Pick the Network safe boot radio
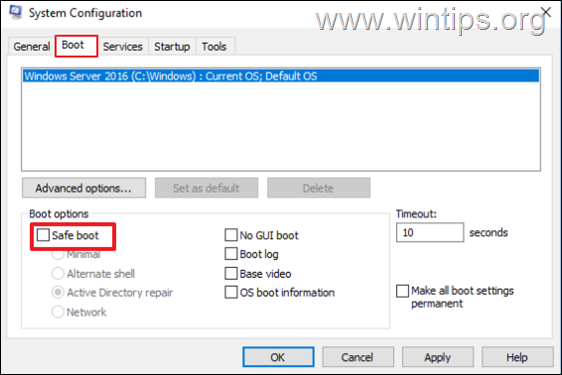The height and width of the screenshot is (375, 562). [x=58, y=312]
